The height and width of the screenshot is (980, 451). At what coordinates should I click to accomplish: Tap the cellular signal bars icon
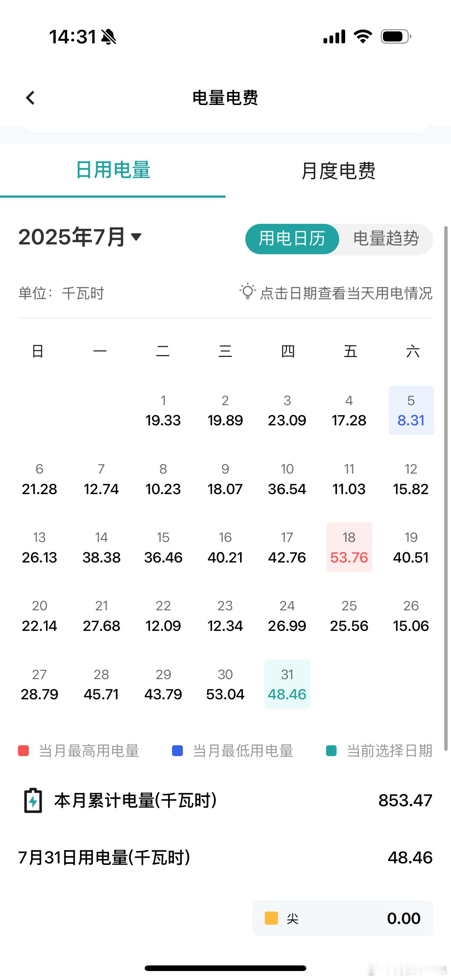(334, 37)
